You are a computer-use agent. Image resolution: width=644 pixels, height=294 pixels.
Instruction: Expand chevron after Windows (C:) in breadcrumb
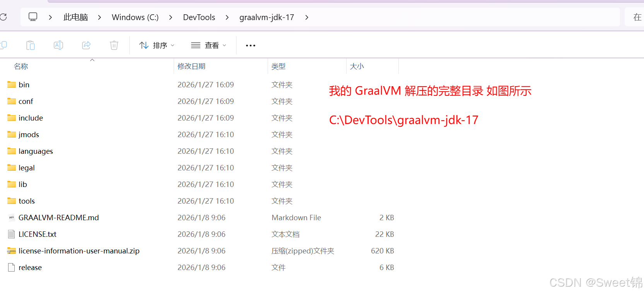tap(171, 17)
